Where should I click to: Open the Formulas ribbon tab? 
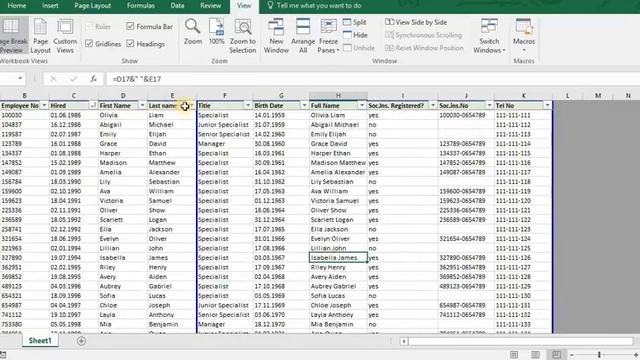tap(140, 6)
